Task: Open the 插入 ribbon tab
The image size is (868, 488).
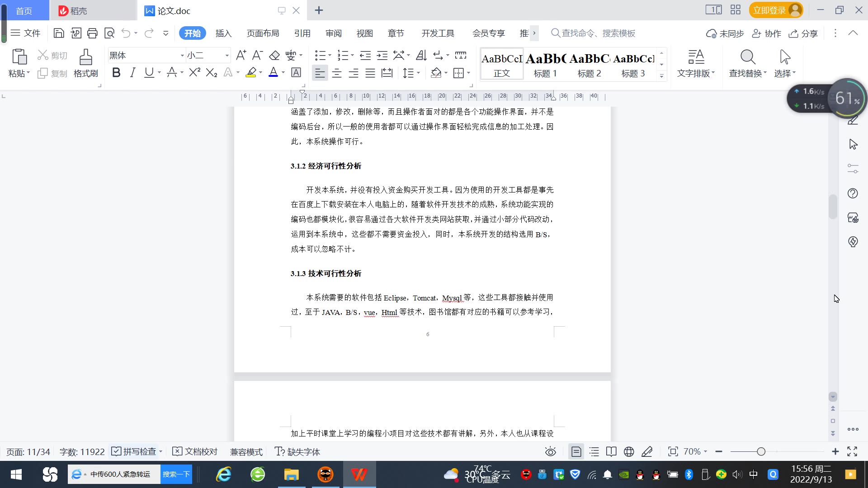Action: tap(223, 33)
